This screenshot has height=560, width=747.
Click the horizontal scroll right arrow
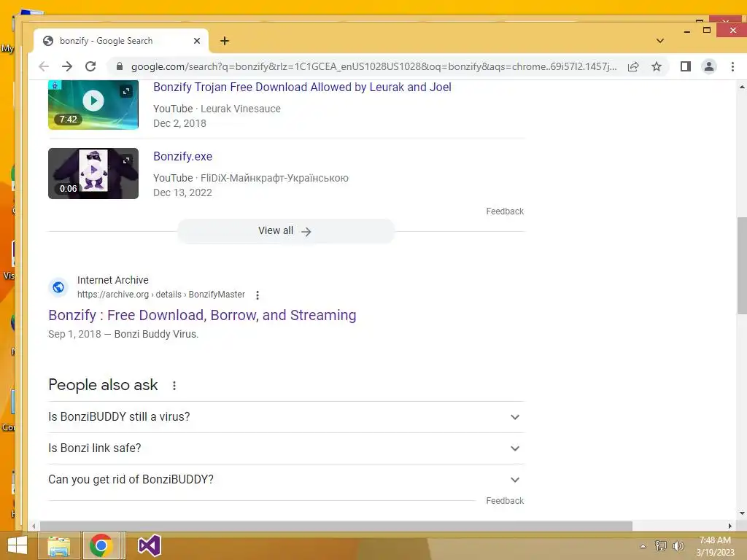click(x=730, y=526)
